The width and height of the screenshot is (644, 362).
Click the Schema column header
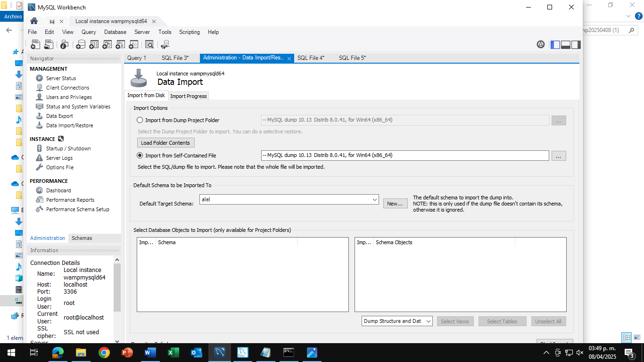coord(226,242)
